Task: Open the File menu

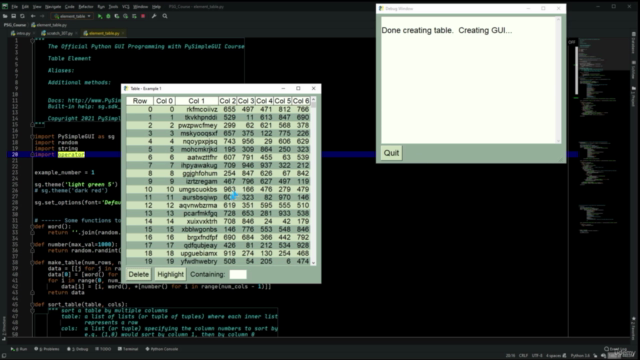Action: point(14,7)
